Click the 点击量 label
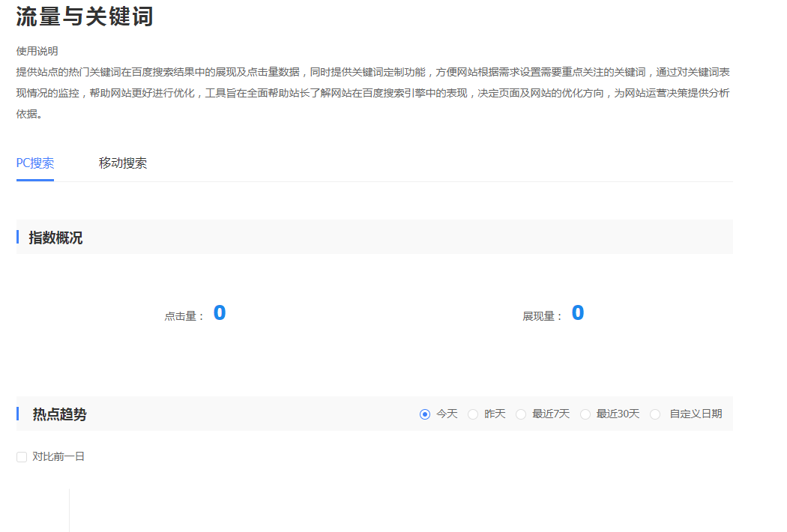Viewport: 787px width, 532px height. pos(184,316)
